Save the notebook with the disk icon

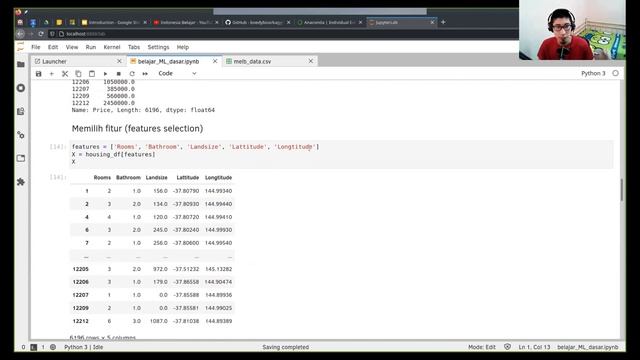tap(38, 73)
